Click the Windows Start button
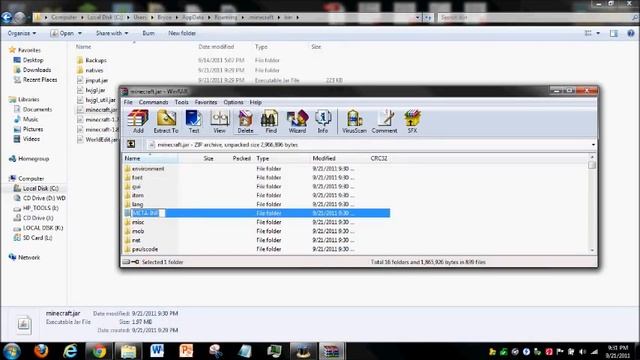 tap(11, 351)
